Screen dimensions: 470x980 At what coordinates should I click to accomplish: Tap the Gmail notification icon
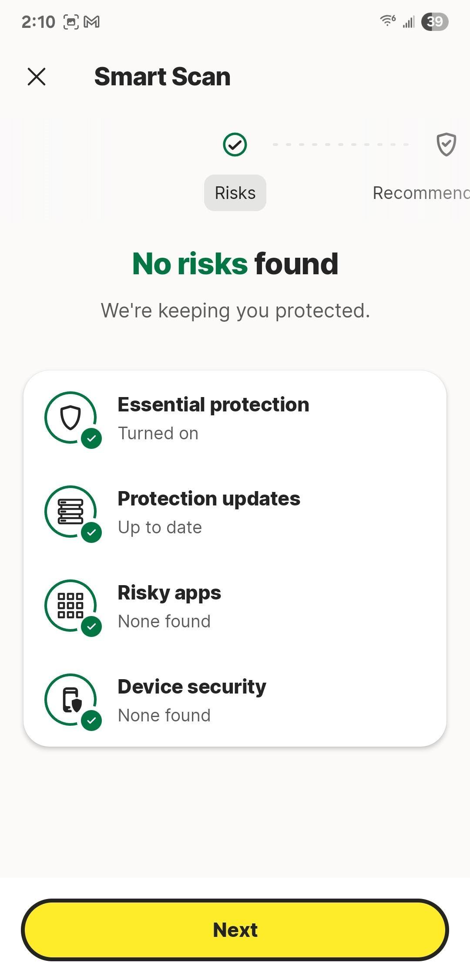coord(92,22)
